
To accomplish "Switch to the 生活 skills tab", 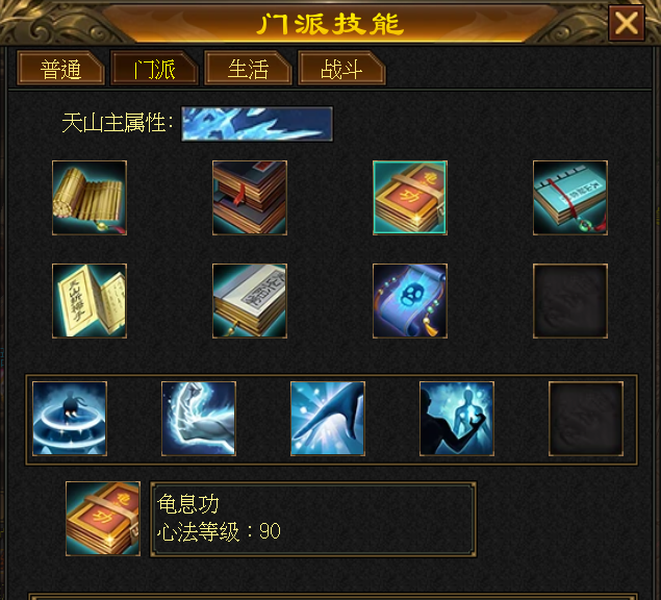I will (x=248, y=68).
